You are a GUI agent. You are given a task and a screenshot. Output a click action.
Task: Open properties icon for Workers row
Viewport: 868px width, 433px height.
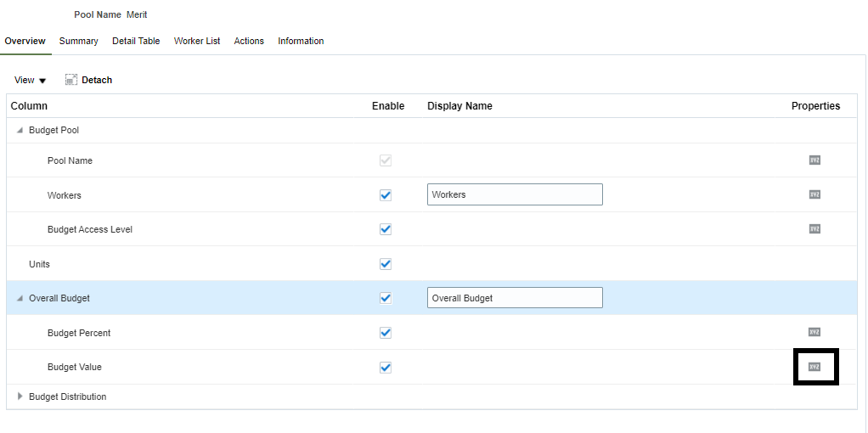[814, 194]
